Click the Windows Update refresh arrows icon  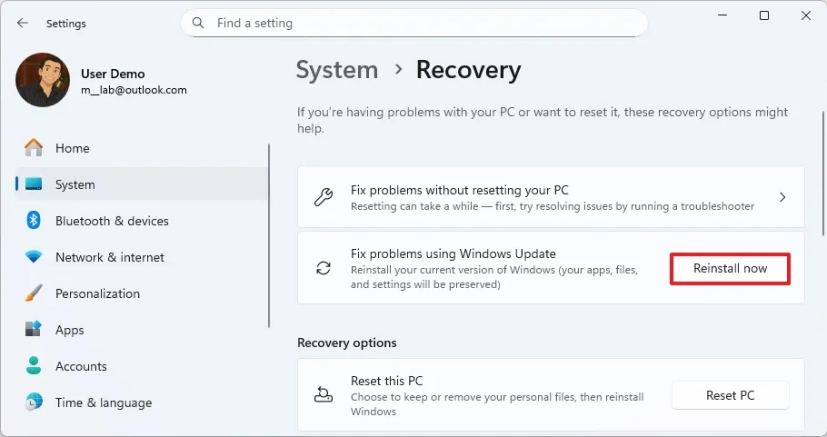(x=323, y=268)
